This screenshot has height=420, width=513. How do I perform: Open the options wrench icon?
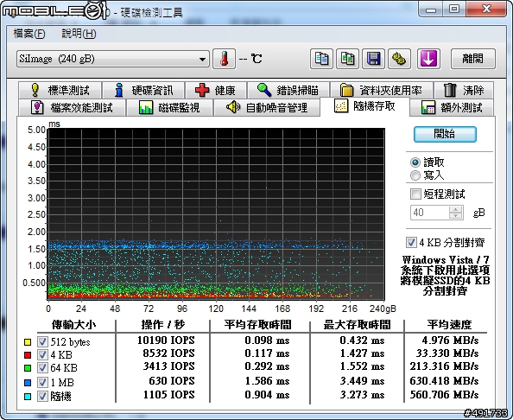pos(399,59)
